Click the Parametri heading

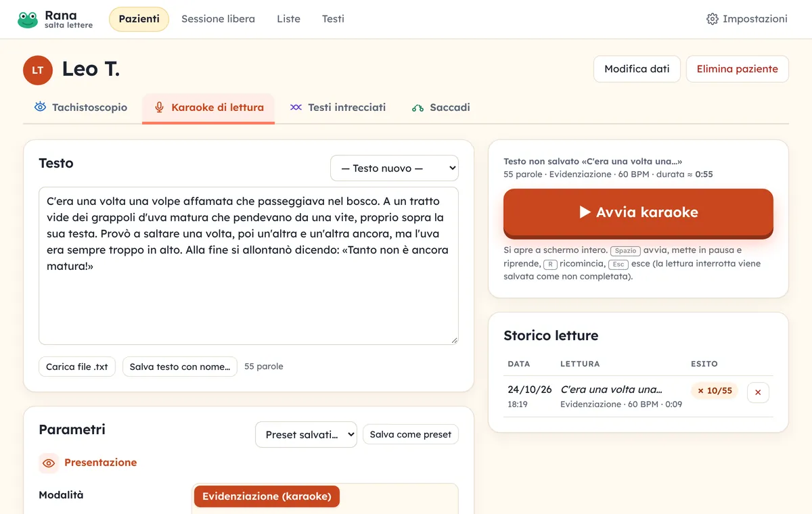point(72,429)
